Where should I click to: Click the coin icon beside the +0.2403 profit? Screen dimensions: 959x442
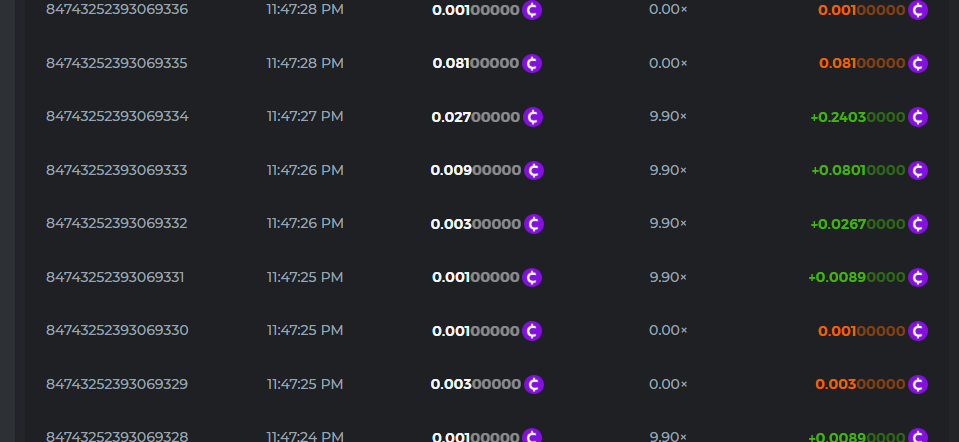[x=918, y=117]
